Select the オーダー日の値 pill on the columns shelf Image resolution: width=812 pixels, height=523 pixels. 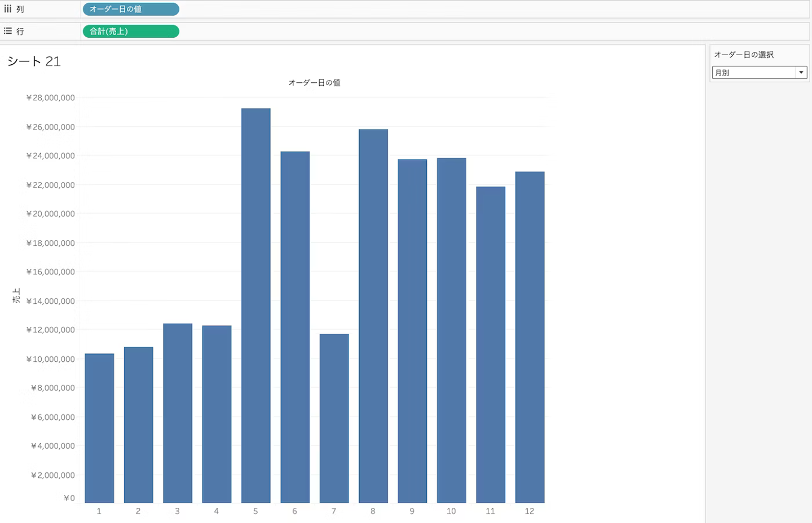coord(131,9)
